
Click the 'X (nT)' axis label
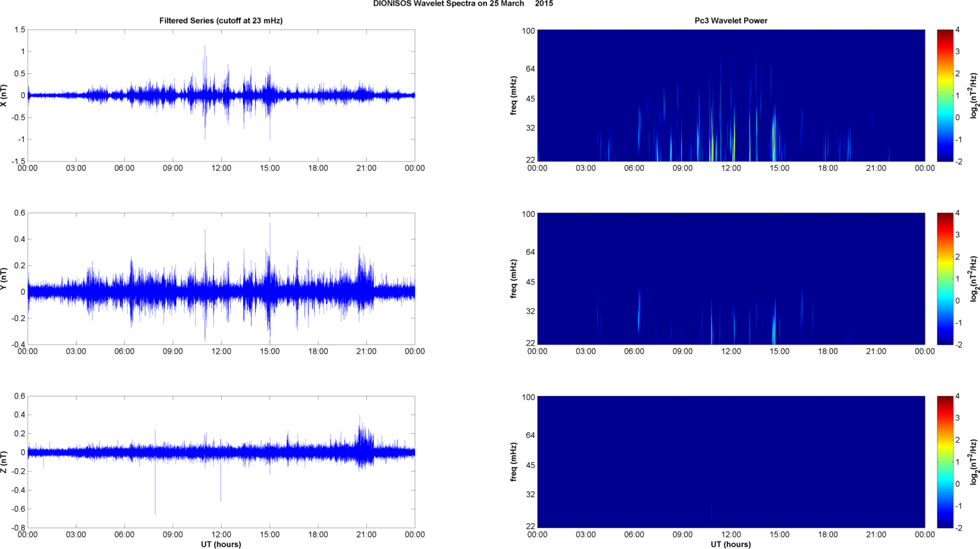[4, 95]
